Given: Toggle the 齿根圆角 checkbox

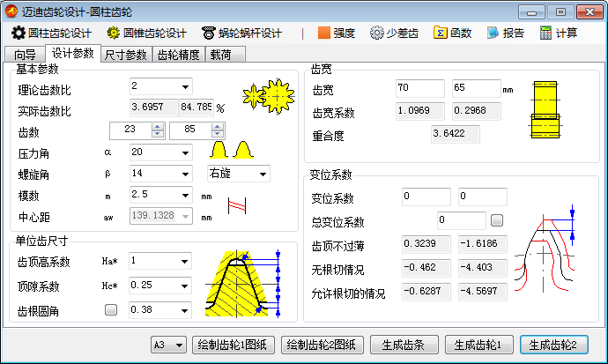Looking at the screenshot, I should tap(111, 309).
